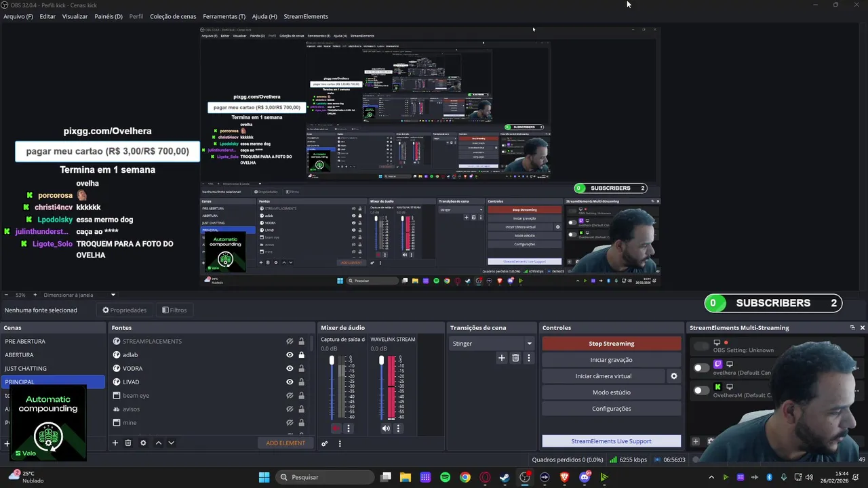Select the PRE ABERTURA scene
The height and width of the screenshot is (488, 868).
[x=54, y=341]
